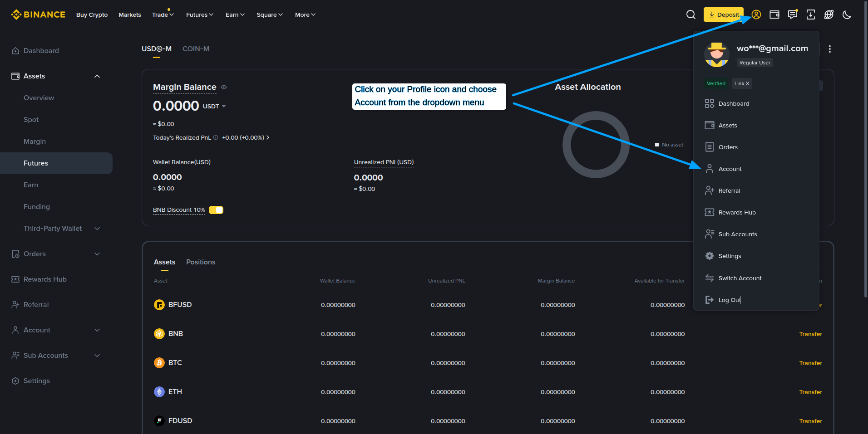Switch to the Positions tab
Viewport: 868px width, 434px height.
(x=201, y=262)
